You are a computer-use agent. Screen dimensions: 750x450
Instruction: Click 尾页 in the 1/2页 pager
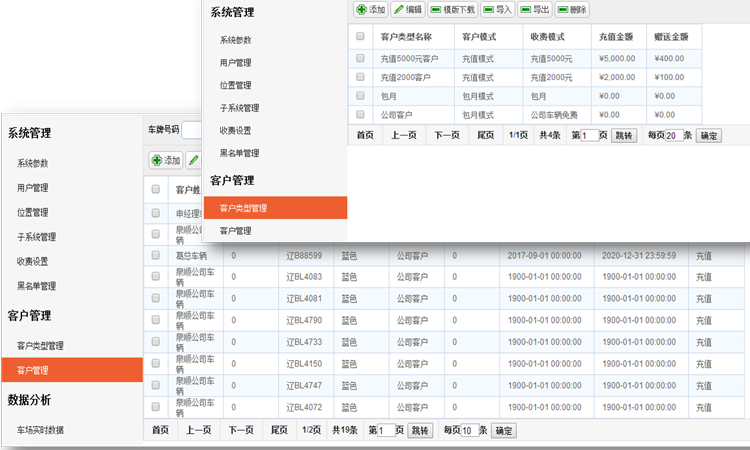(280, 430)
